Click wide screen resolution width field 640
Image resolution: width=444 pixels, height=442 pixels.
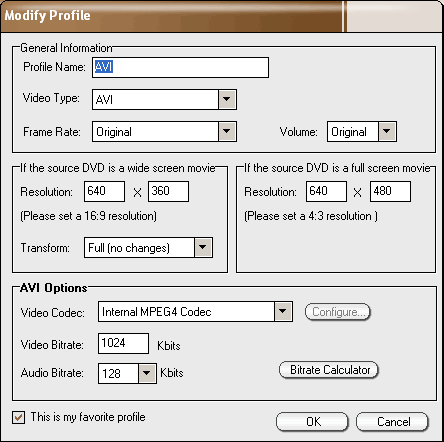coord(104,191)
